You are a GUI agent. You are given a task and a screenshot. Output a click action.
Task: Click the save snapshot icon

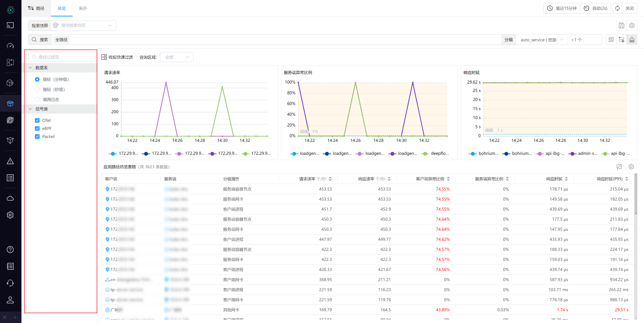point(621,25)
